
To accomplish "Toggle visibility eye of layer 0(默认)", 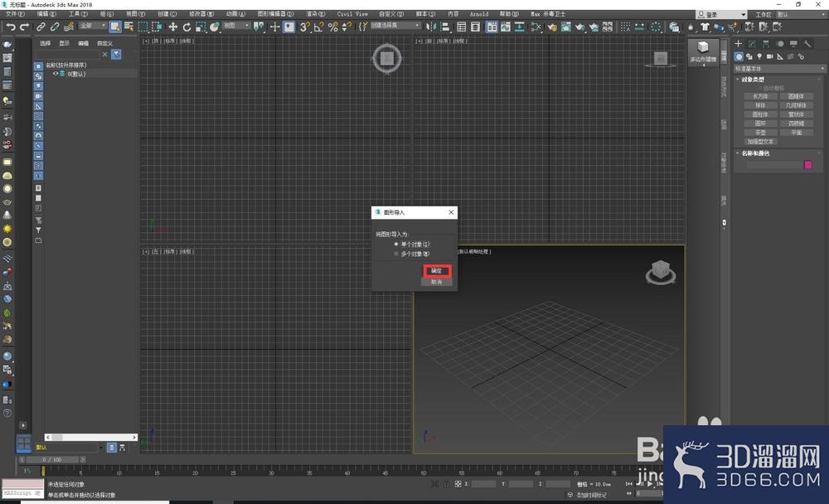I will point(56,74).
